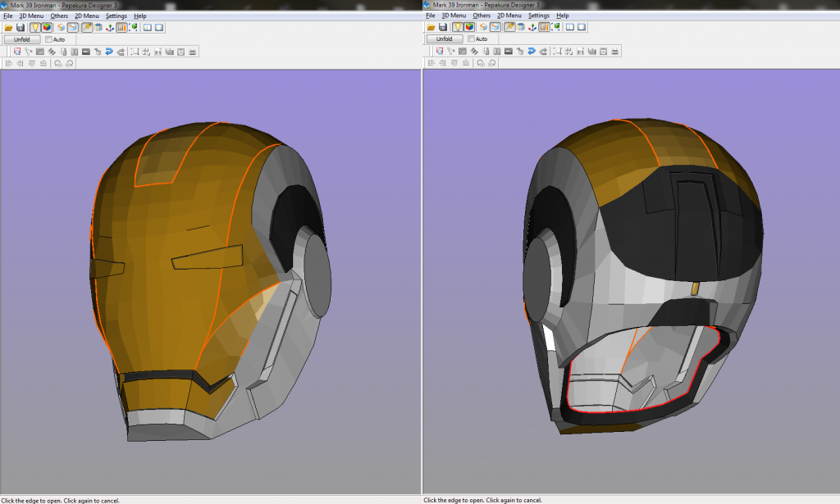The image size is (840, 504).
Task: Open the 3D Menu in right window
Action: pyautogui.click(x=454, y=16)
